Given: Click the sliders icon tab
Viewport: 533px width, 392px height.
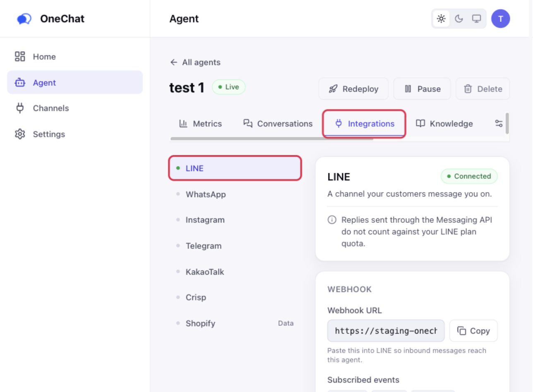Looking at the screenshot, I should 499,124.
